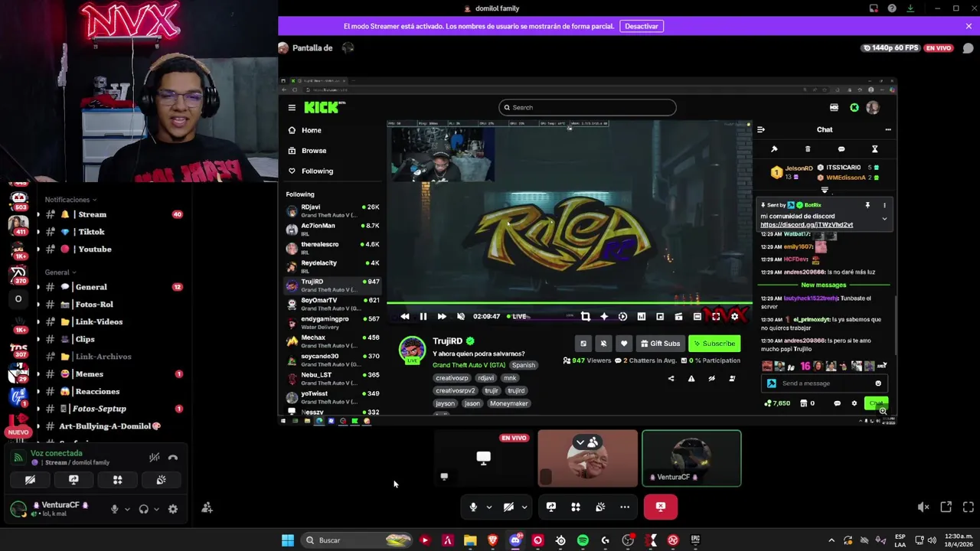Open headphone output options arrow
980x551 pixels.
pyautogui.click(x=156, y=509)
